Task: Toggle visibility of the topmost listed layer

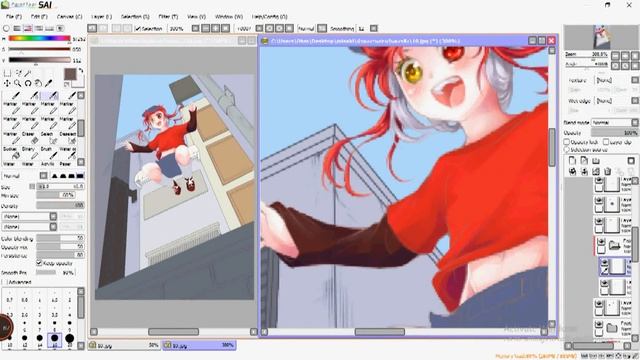Action: point(599,180)
